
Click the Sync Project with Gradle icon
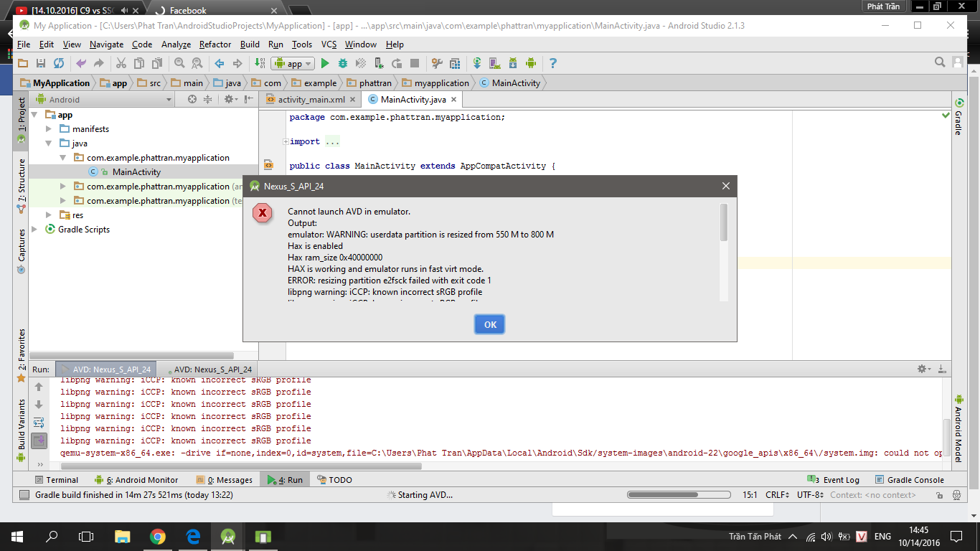[x=476, y=63]
